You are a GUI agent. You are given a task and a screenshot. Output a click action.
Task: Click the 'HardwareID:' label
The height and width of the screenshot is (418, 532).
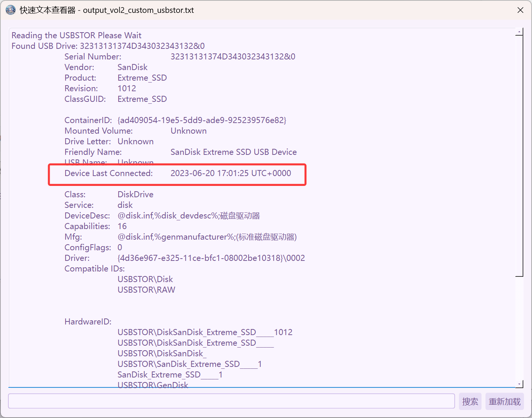pyautogui.click(x=88, y=321)
